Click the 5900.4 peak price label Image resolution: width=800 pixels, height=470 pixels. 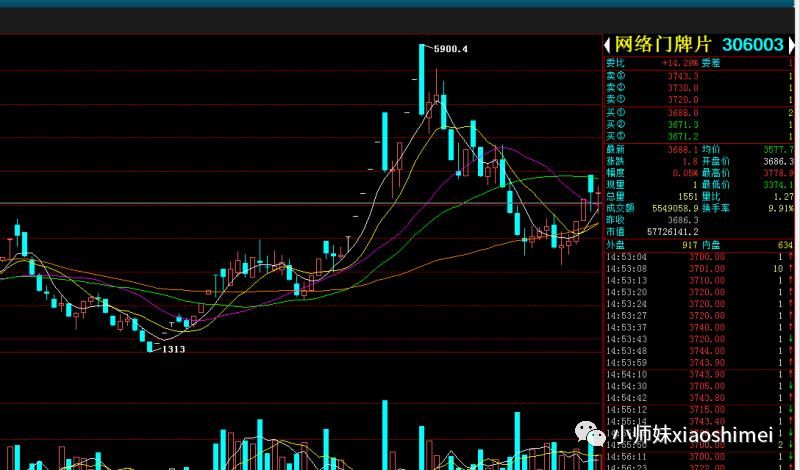(x=451, y=49)
